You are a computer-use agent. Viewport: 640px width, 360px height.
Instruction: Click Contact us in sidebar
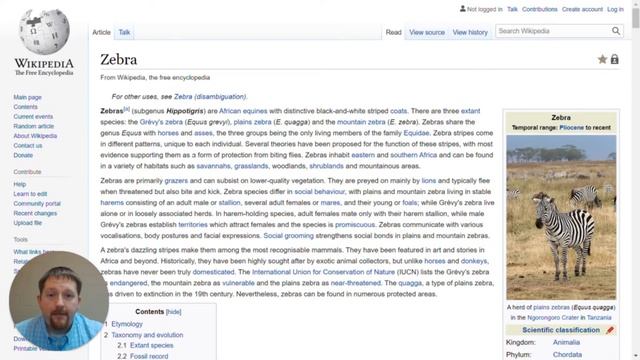28,146
